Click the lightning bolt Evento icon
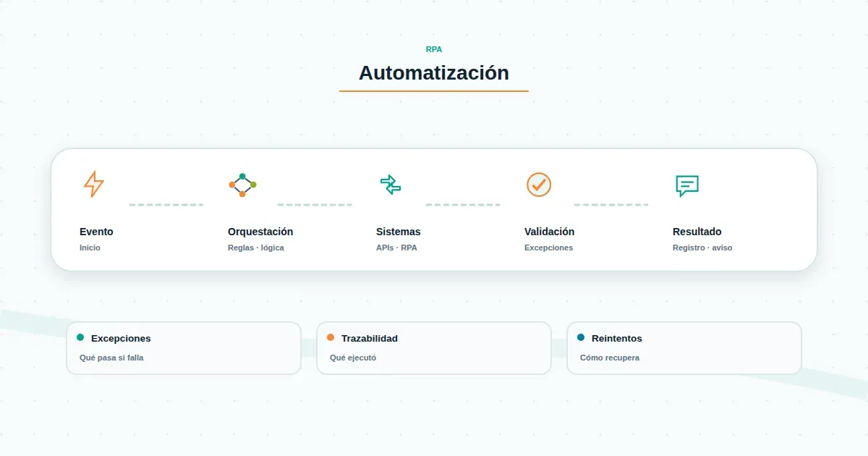The image size is (868, 456). click(94, 185)
